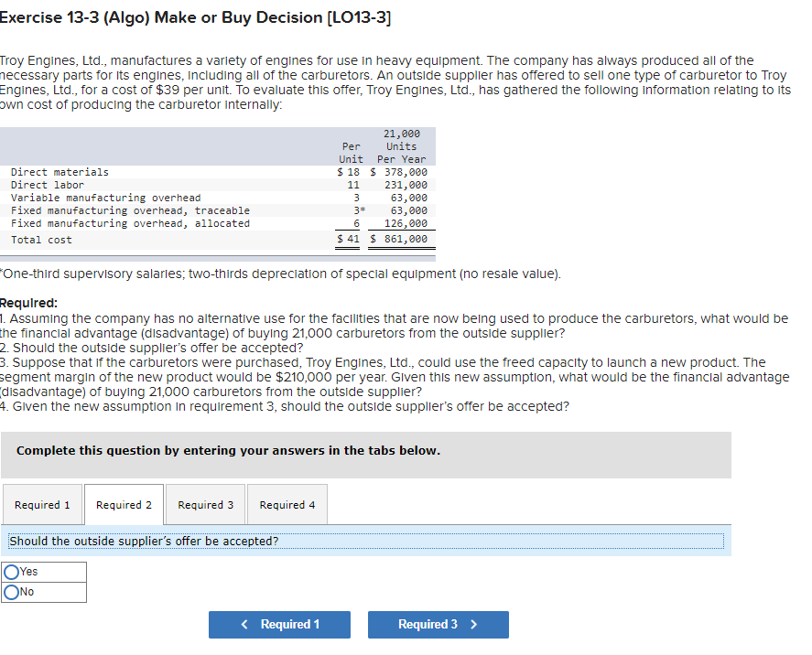Click the 'Variable manufacturing overhead' row label
This screenshot has height=655, width=812.
point(105,199)
